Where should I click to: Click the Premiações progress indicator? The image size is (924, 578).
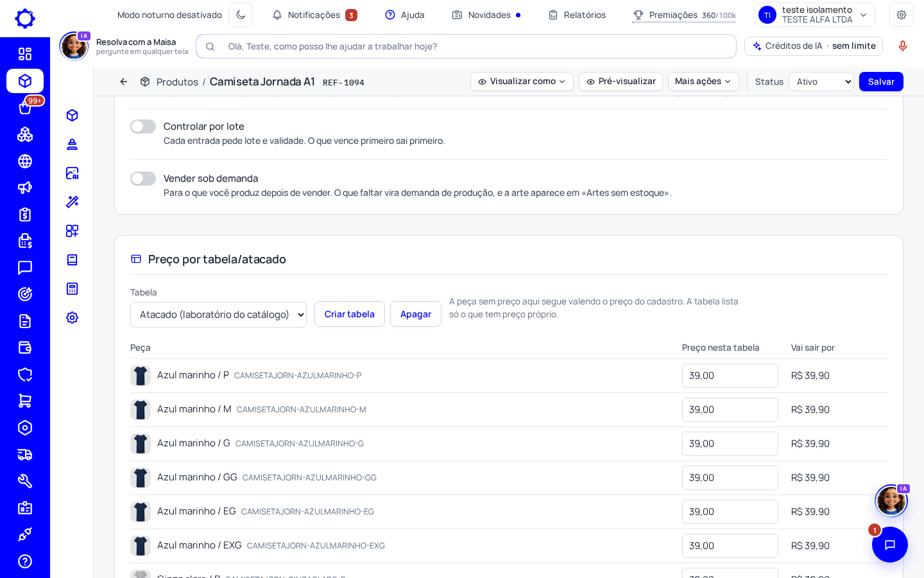point(684,15)
